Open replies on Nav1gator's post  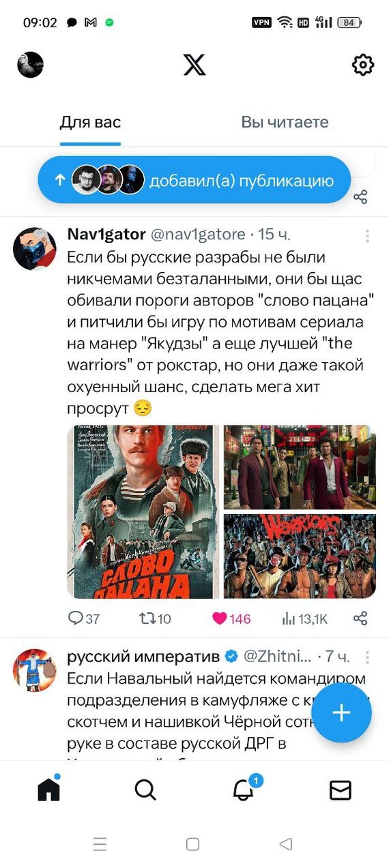(83, 618)
